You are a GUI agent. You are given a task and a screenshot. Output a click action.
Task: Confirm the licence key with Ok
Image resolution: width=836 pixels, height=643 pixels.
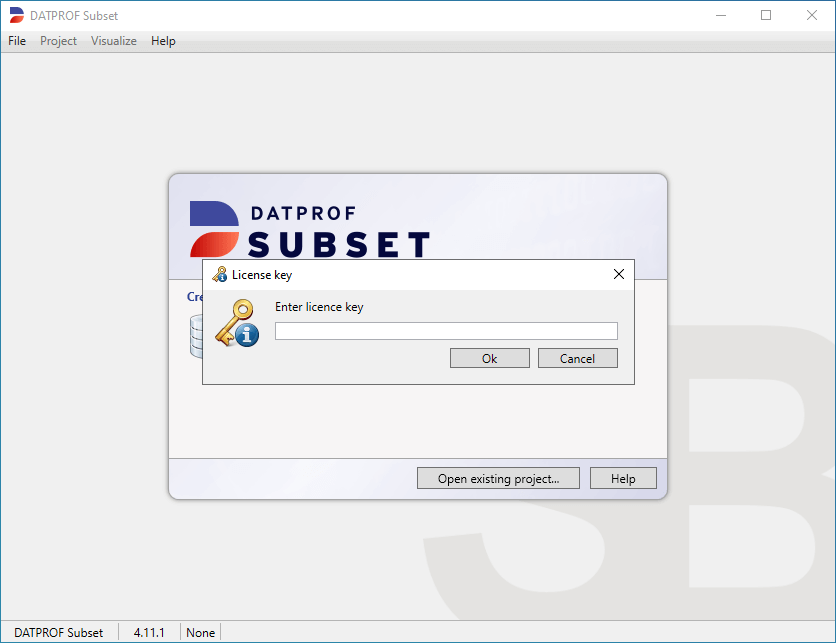tap(490, 358)
